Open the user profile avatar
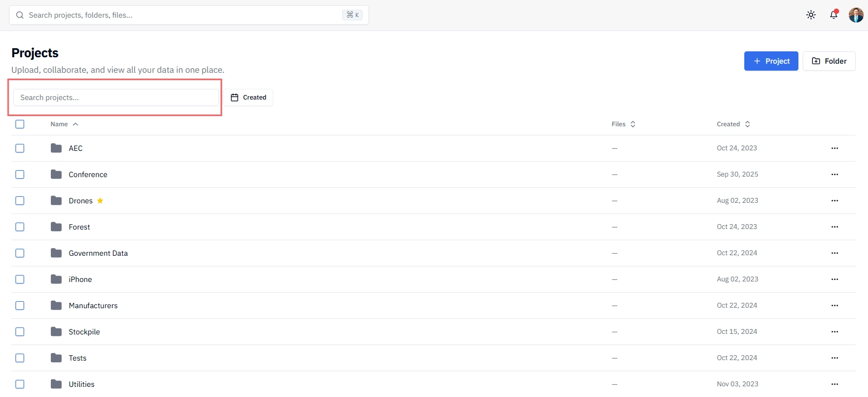Viewport: 868px width, 397px height. point(856,15)
